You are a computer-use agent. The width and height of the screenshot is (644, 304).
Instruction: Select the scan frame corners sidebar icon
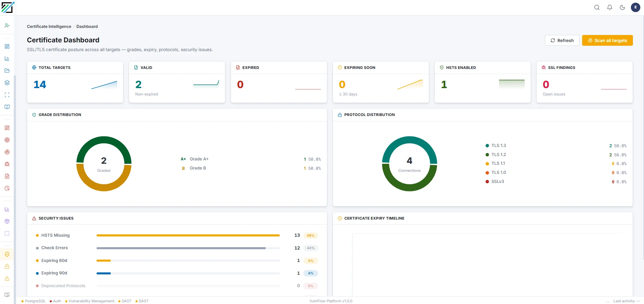(x=7, y=95)
